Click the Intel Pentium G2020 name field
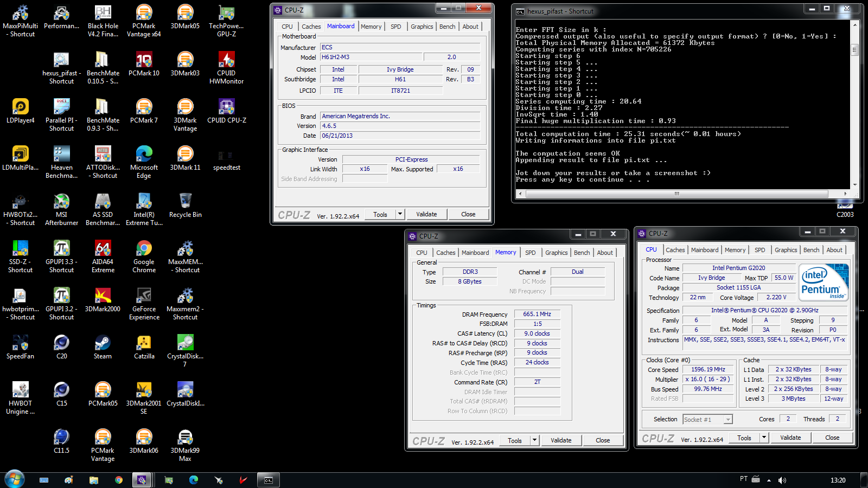 tap(738, 268)
